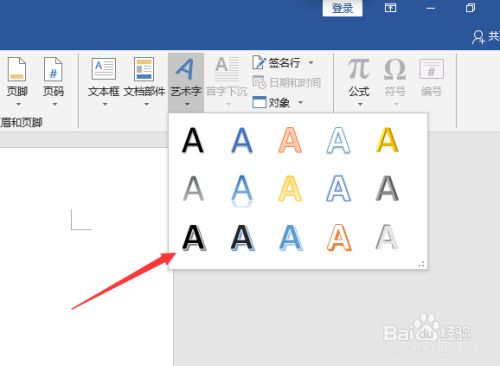Click the 页脚 (footer) icon
Viewport: 500px width, 366px height.
[17, 69]
